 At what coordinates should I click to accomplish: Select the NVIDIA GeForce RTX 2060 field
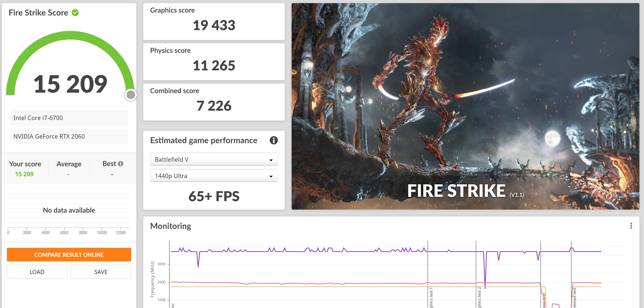(x=69, y=136)
